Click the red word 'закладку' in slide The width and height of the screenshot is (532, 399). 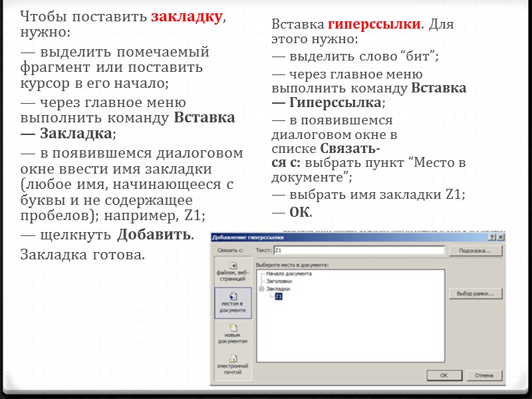click(x=187, y=16)
